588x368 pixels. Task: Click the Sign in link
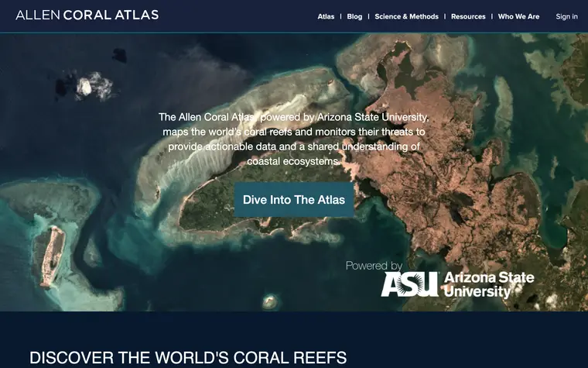(566, 16)
